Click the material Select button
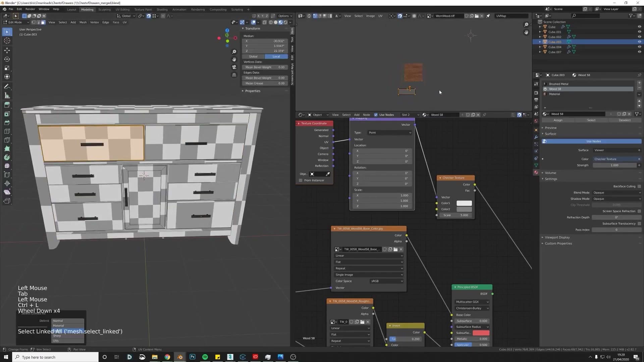Viewport: 644px width, 362px height. click(591, 120)
